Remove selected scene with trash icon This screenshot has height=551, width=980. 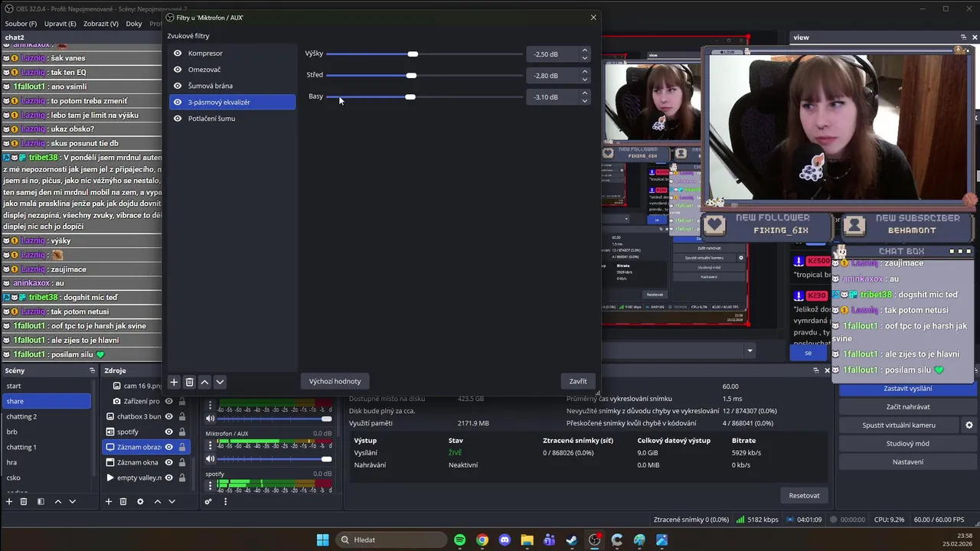[24, 501]
